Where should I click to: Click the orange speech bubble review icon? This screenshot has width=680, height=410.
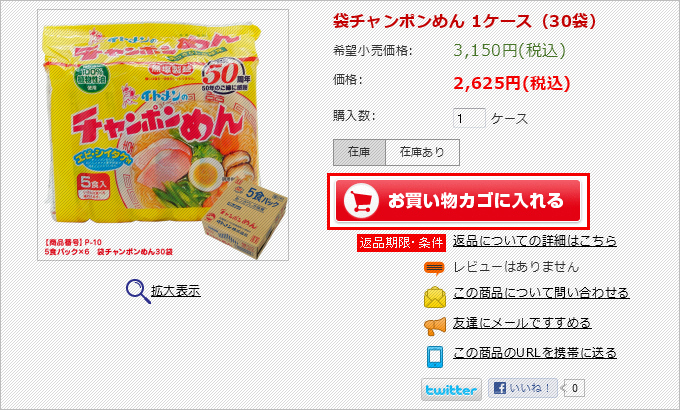click(x=434, y=268)
